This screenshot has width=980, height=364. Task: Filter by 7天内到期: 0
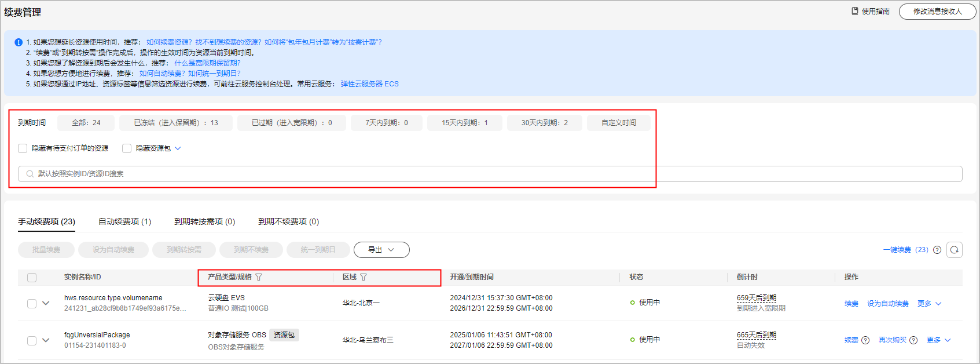click(387, 123)
